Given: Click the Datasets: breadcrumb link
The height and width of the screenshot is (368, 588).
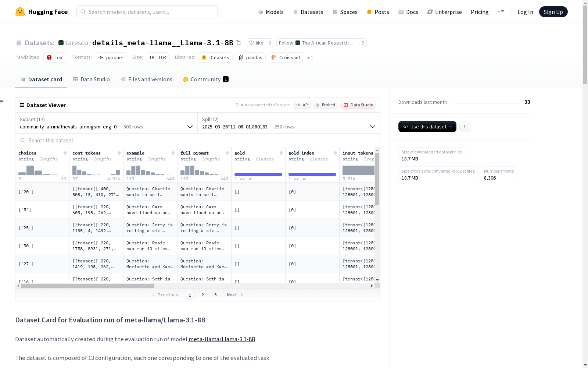Looking at the screenshot, I should [x=39, y=43].
